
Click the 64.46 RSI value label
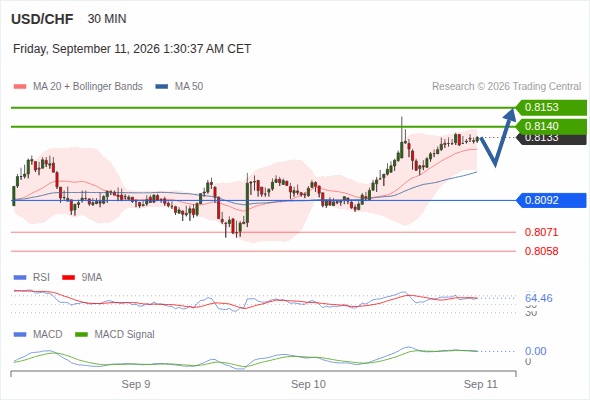[x=539, y=298]
